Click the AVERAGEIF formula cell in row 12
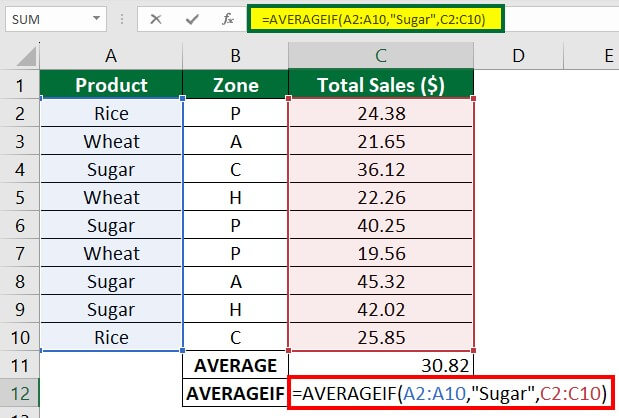This screenshot has width=619, height=418. tap(450, 394)
